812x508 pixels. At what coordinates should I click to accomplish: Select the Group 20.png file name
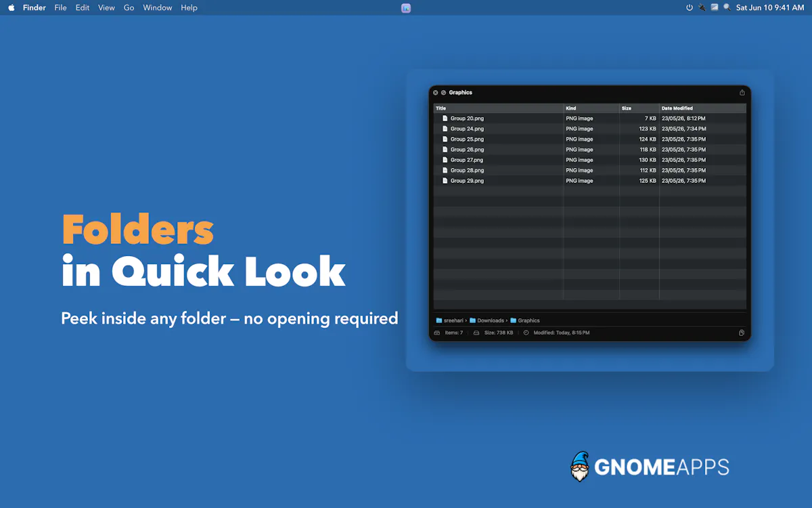click(467, 119)
